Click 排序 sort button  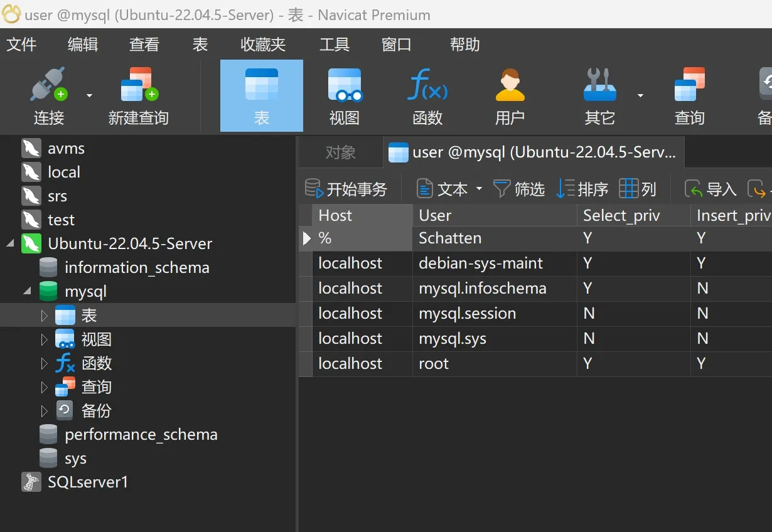[x=582, y=189]
